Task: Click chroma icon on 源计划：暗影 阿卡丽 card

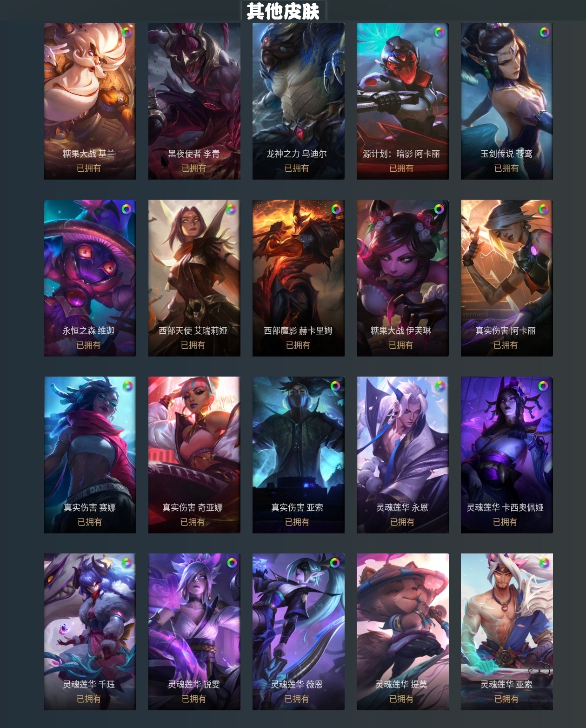Action: click(439, 32)
